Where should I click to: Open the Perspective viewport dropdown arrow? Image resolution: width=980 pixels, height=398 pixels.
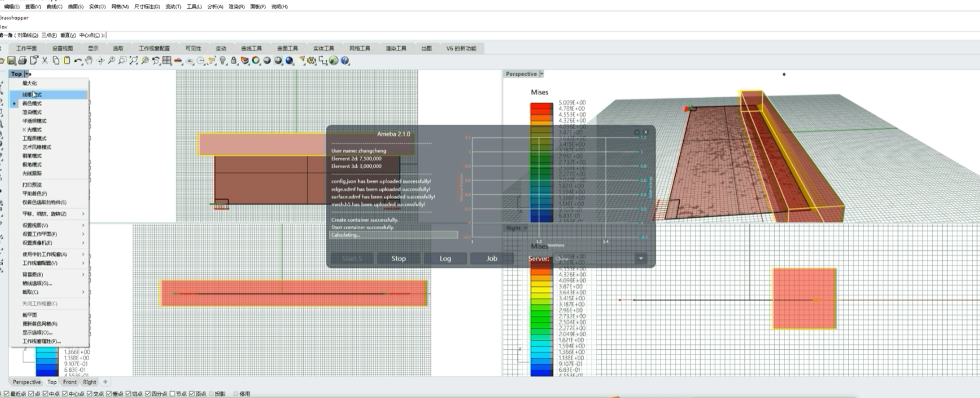(541, 74)
